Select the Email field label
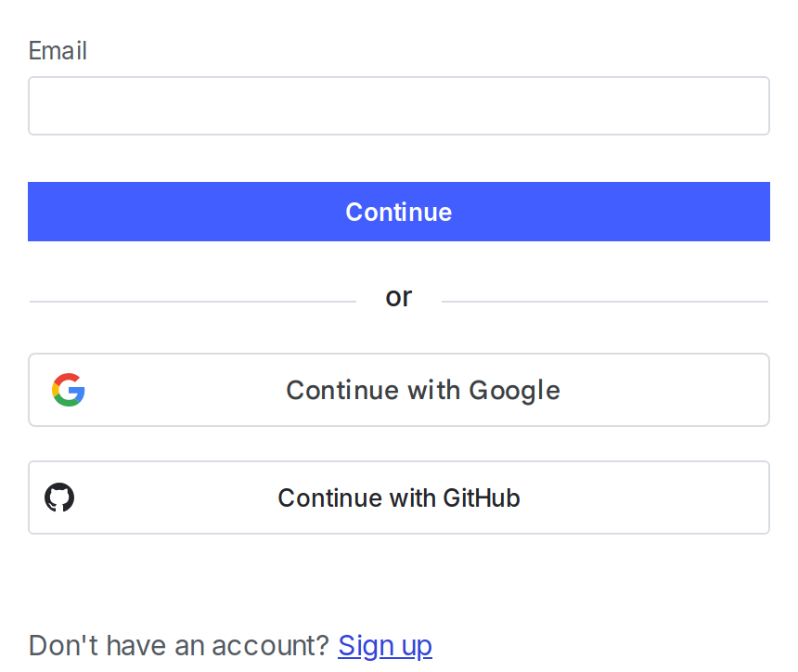The image size is (798, 672). coord(58,51)
